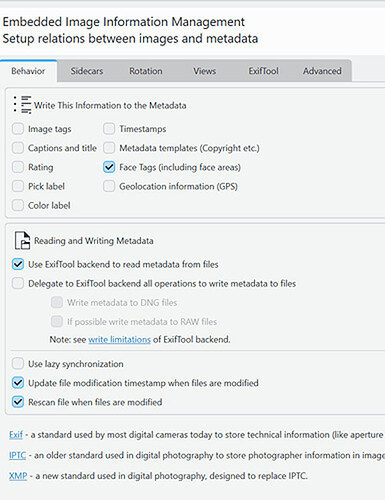
Task: Enable Metadata templates (Copyright etc.) checkbox
Action: click(x=109, y=148)
